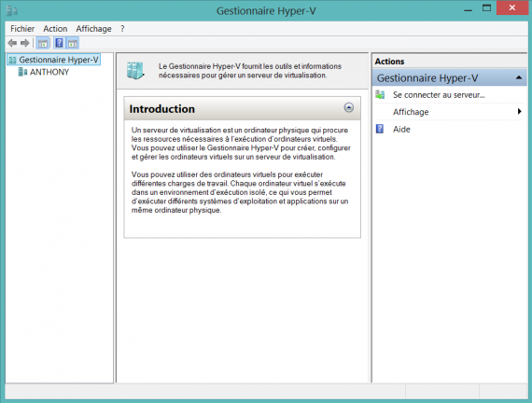Collapse the Introduction section

coord(349,107)
